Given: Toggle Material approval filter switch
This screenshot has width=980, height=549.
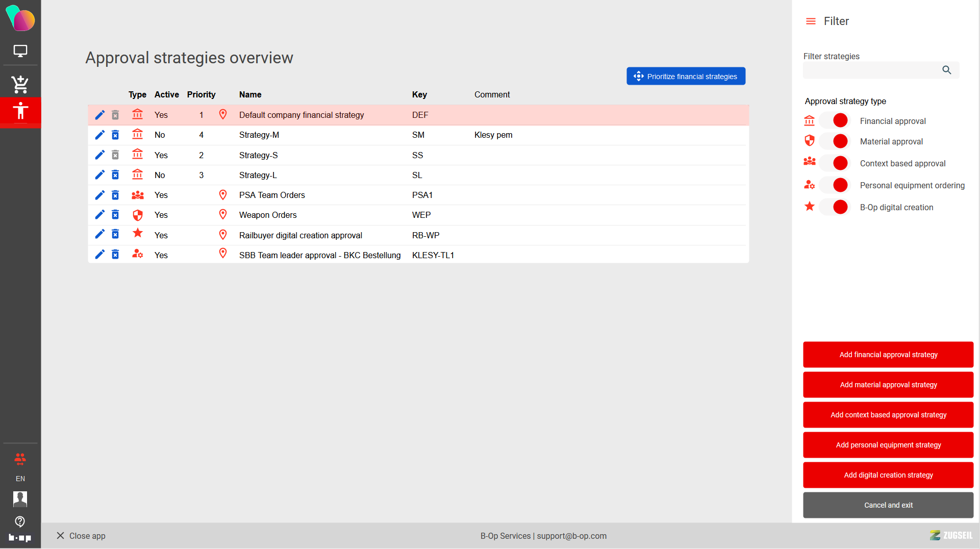Looking at the screenshot, I should 835,141.
